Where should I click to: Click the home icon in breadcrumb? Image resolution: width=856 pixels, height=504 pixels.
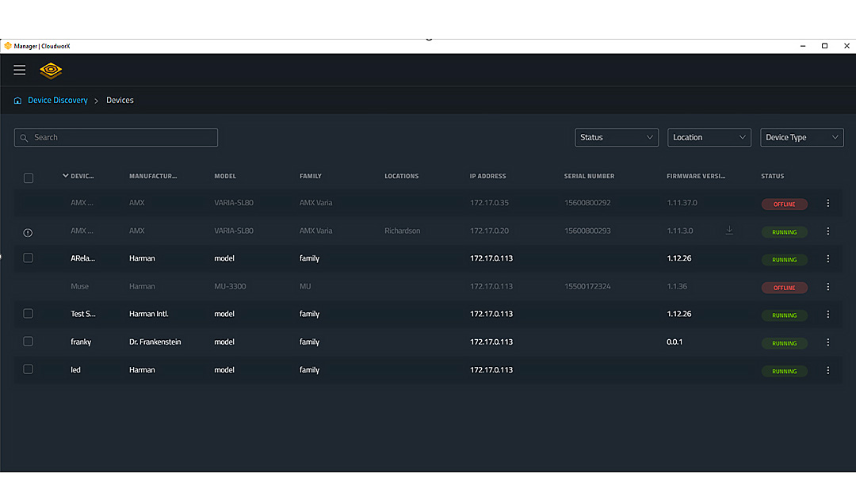pyautogui.click(x=17, y=101)
